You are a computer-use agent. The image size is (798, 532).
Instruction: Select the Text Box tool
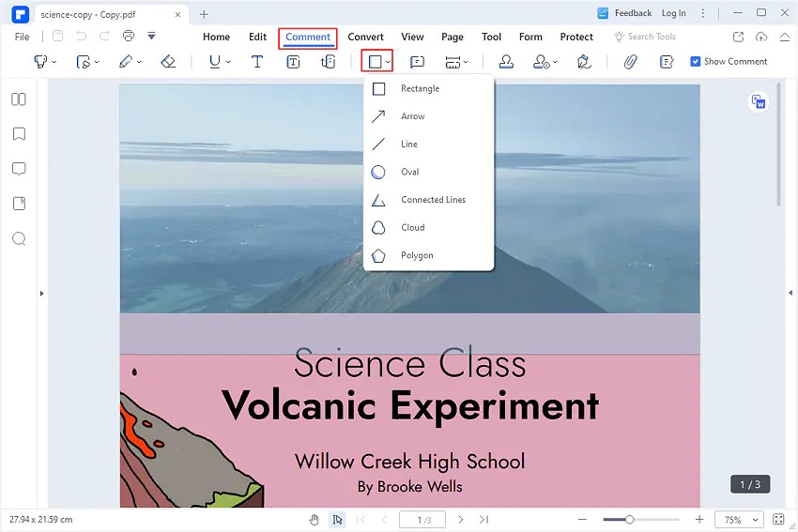(x=293, y=62)
